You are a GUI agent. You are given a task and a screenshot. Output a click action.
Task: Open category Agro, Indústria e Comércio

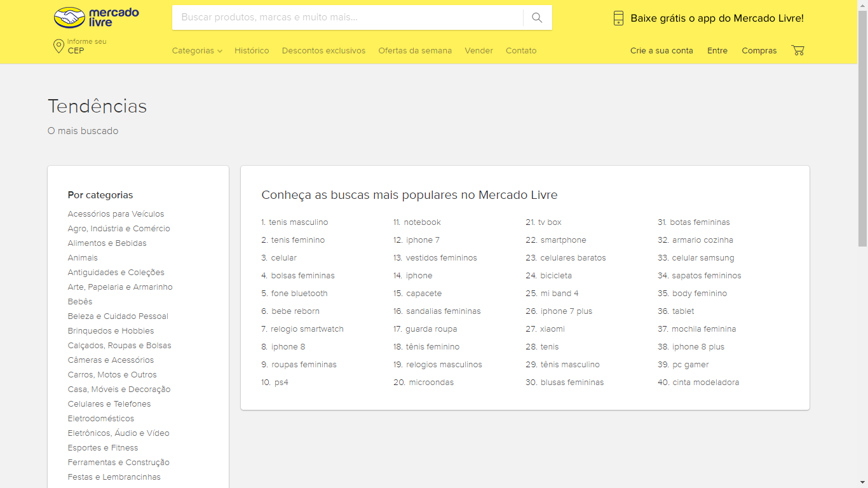tap(119, 229)
